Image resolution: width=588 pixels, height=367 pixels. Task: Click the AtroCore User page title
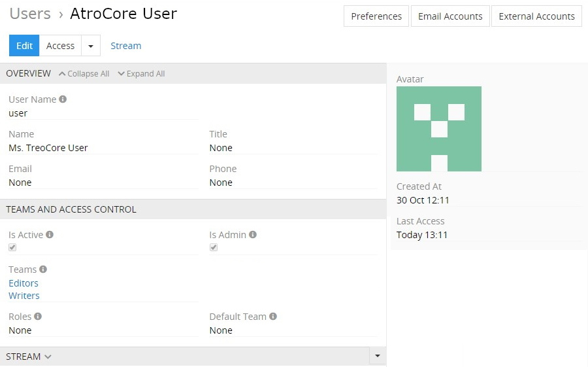coord(123,14)
